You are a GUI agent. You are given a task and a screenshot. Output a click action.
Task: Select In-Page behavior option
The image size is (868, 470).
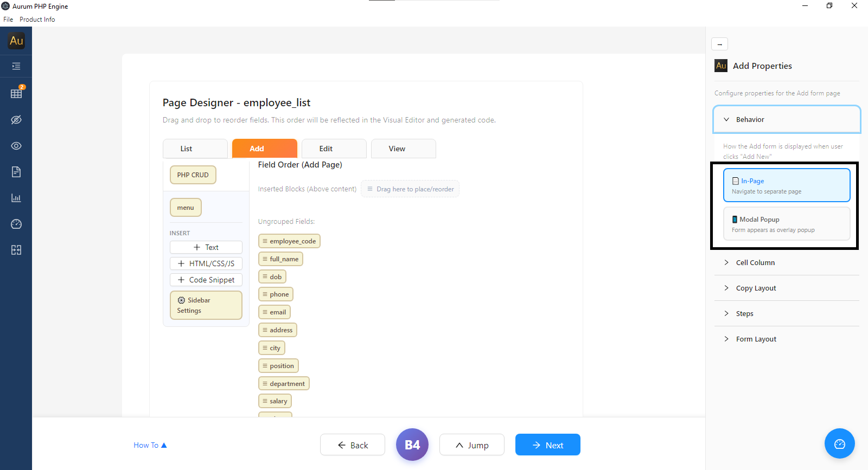[787, 185]
